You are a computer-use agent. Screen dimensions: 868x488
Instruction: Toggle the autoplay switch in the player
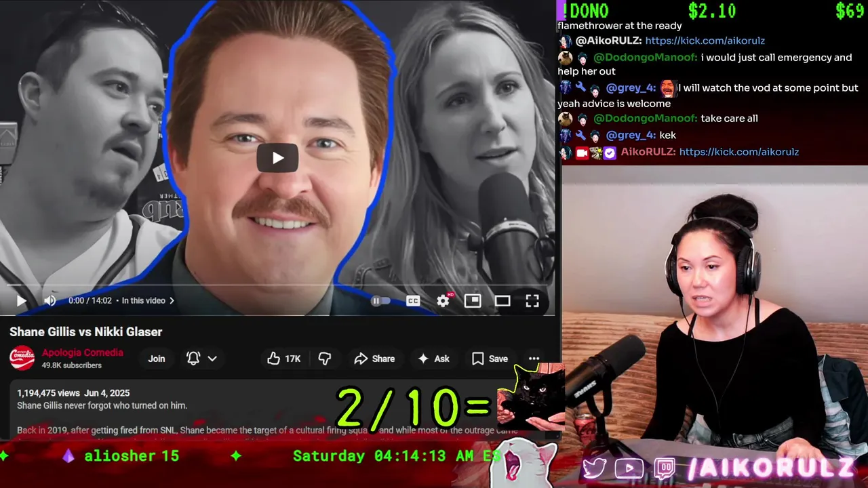pos(381,301)
